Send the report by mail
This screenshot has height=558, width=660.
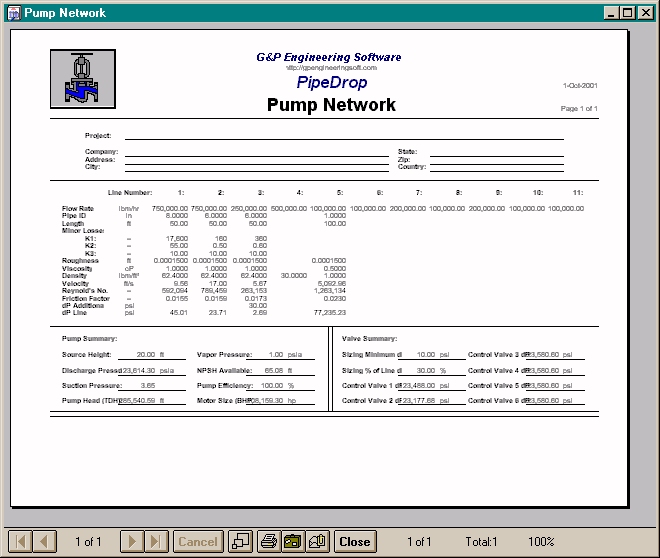[317, 541]
